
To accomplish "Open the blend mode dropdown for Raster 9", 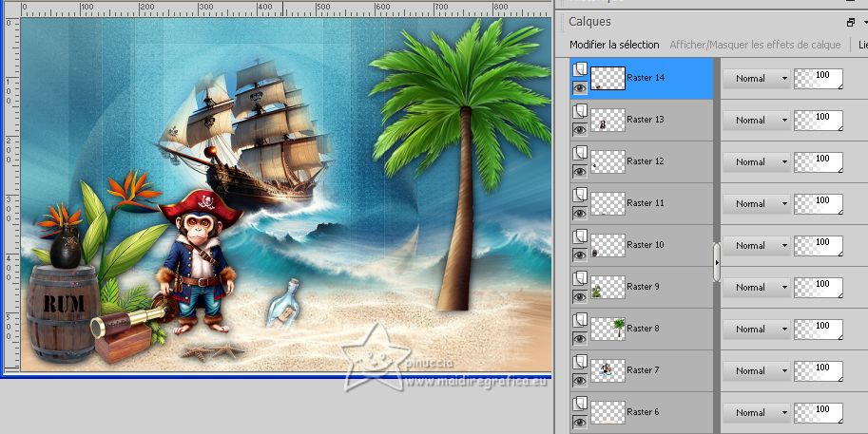I will [757, 287].
